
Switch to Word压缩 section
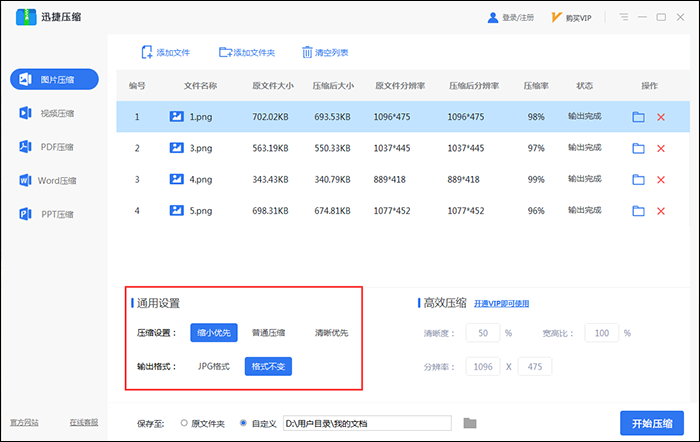click(x=47, y=180)
